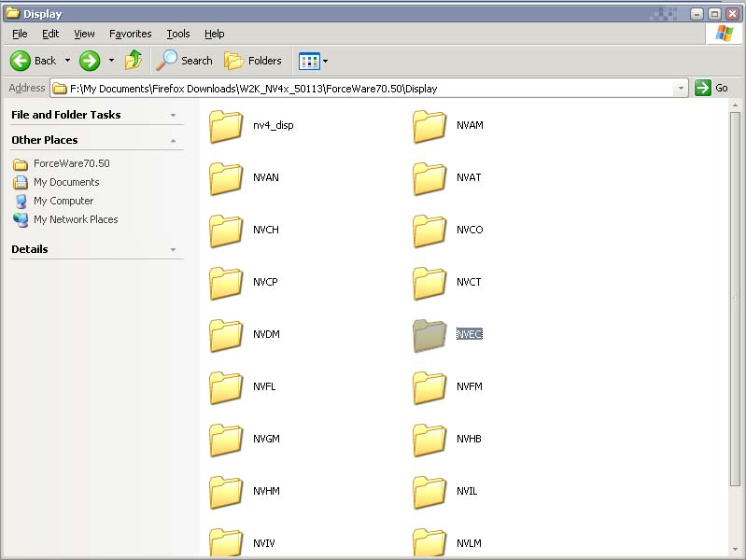The height and width of the screenshot is (560, 746).
Task: Select the NVHM folder icon
Action: pyautogui.click(x=226, y=493)
